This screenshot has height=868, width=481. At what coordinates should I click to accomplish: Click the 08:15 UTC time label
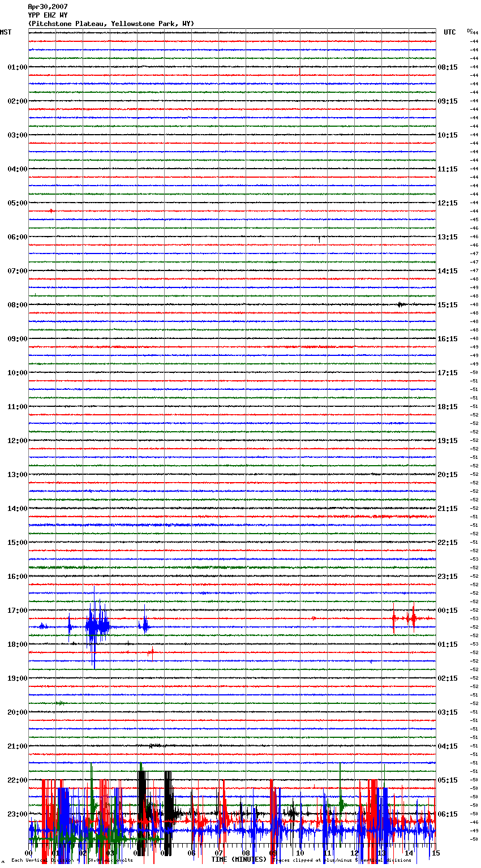pyautogui.click(x=448, y=67)
